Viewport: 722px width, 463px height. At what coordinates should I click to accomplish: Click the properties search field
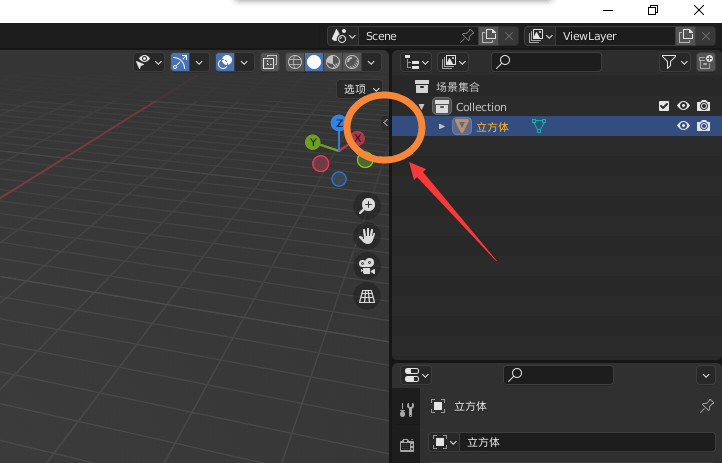click(x=559, y=375)
